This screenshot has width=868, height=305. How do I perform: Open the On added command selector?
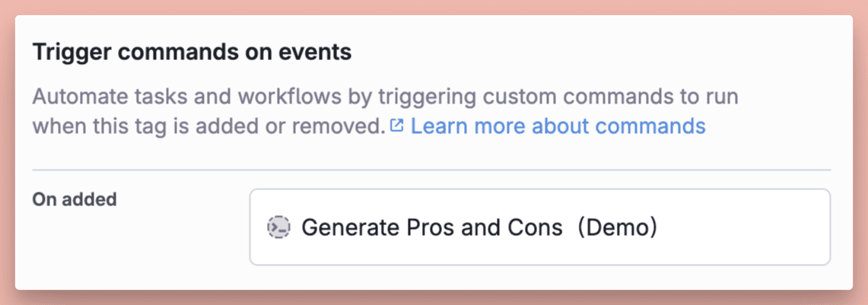(539, 227)
